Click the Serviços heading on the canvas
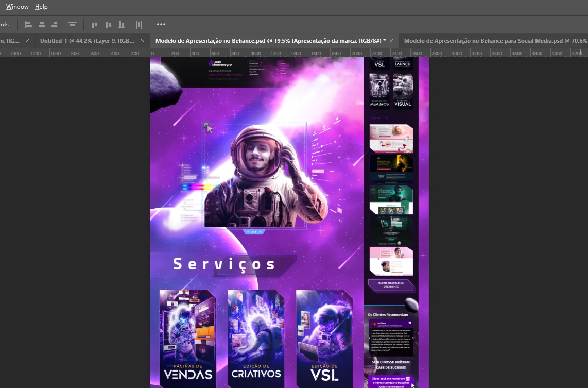 224,264
